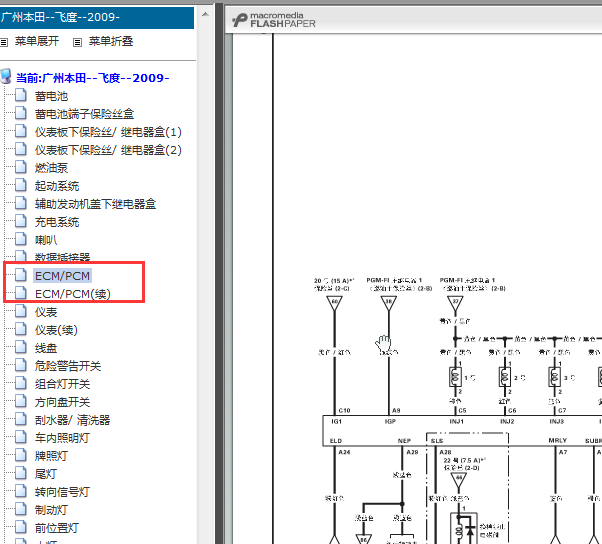Click the page icon beside 蓄电池
This screenshot has height=544, width=602.
point(21,95)
